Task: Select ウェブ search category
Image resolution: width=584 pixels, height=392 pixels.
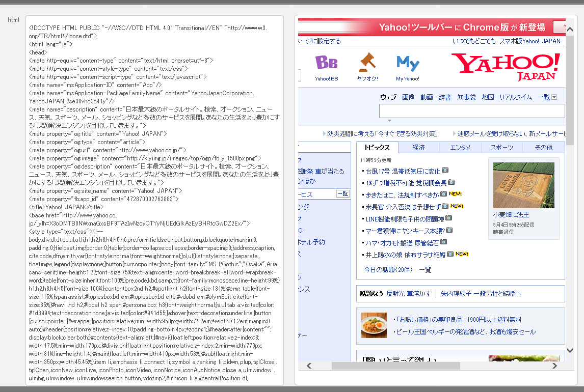Action: [x=388, y=97]
